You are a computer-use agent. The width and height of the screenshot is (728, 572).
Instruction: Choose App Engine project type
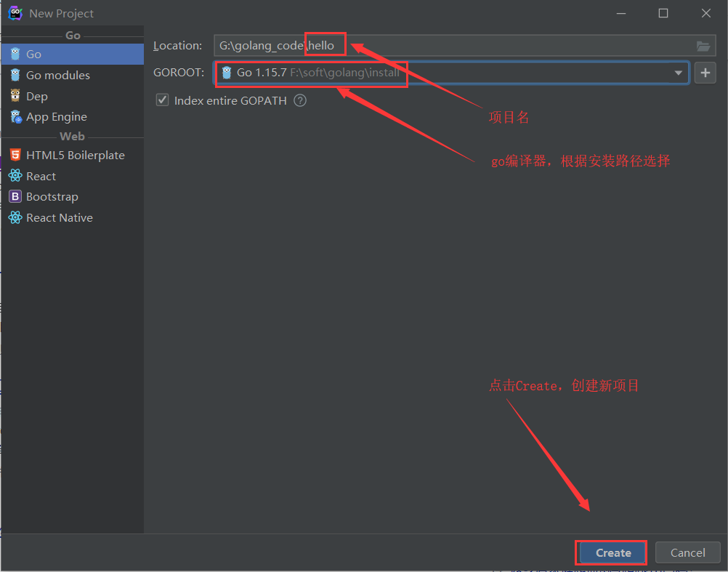tap(72, 116)
